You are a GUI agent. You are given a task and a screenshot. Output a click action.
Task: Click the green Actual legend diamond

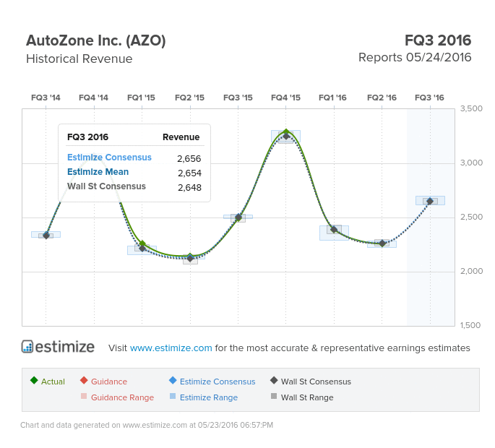[34, 380]
